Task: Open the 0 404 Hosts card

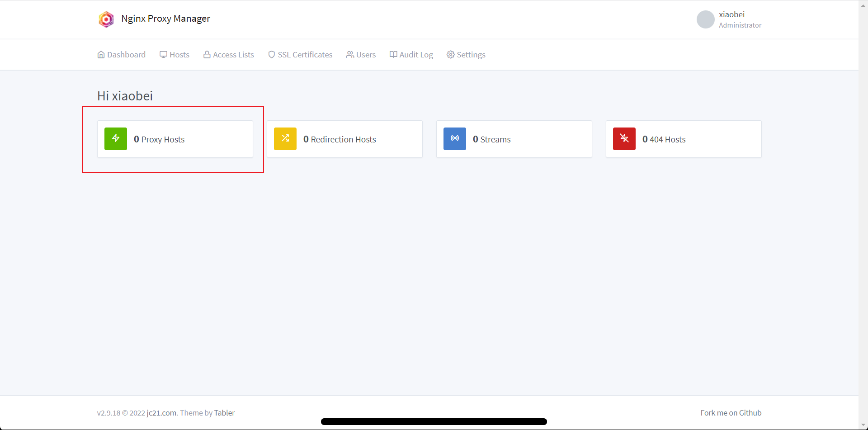Action: [684, 139]
